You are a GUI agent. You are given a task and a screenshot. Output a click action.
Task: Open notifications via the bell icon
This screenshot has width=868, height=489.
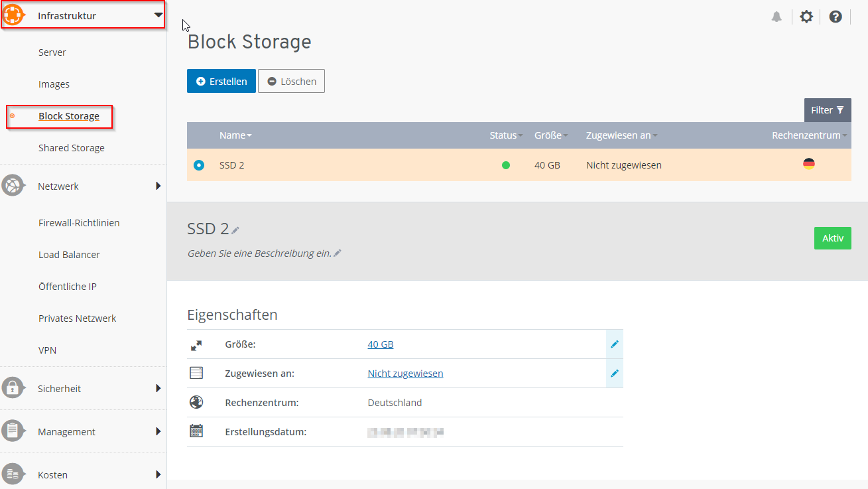pyautogui.click(x=776, y=16)
